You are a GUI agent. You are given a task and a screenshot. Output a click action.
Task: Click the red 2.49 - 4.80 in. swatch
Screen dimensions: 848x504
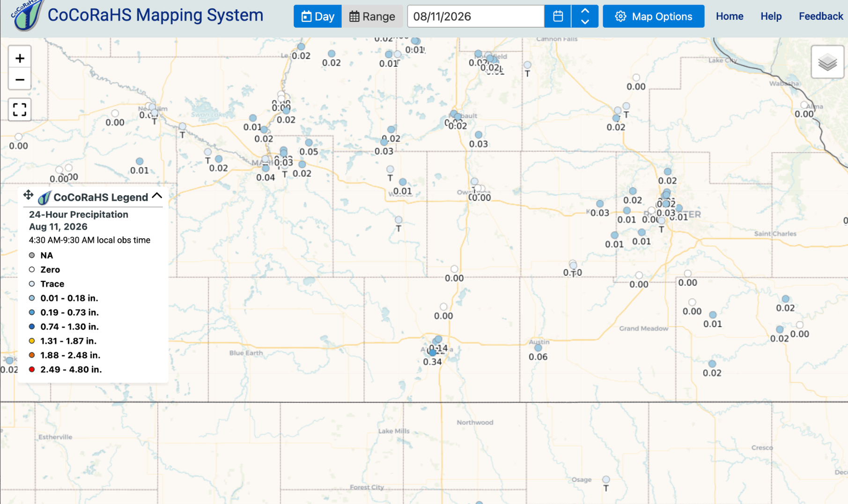pos(32,369)
